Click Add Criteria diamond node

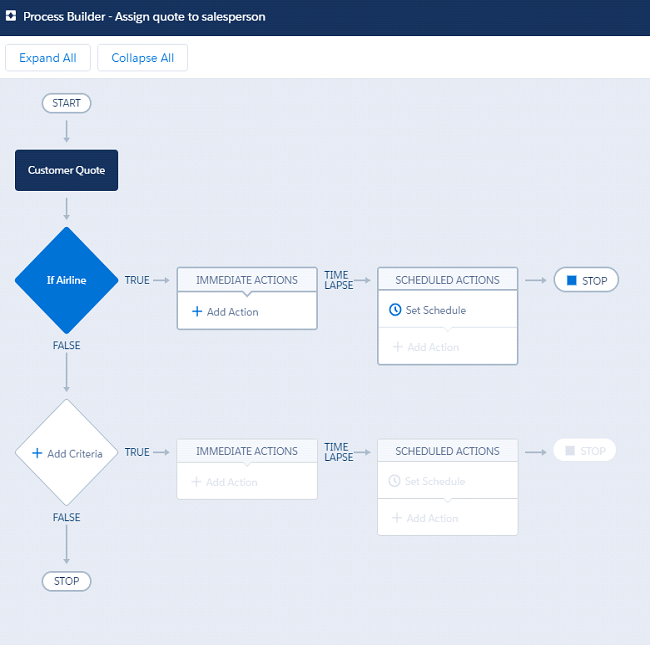click(x=66, y=453)
